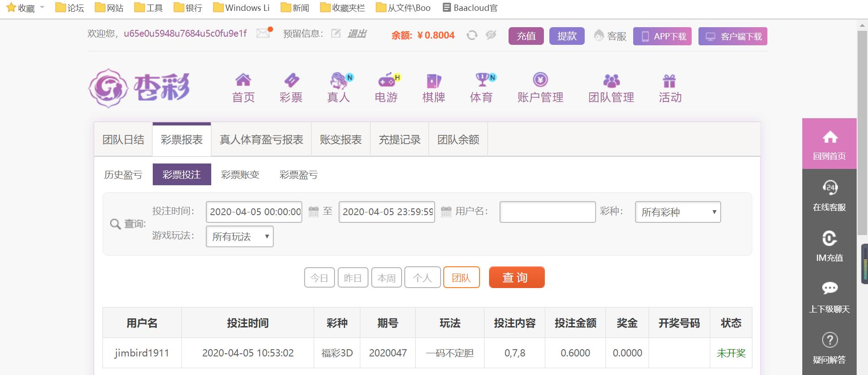
Task: Click the start time input field
Action: click(254, 212)
